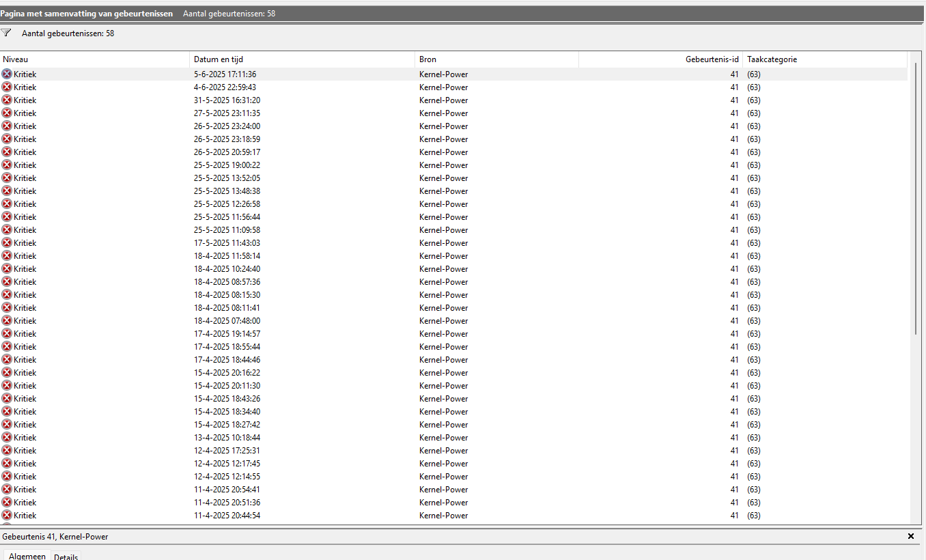926x560 pixels.
Task: Select the date 15-4-2025 18:43:26
Action: point(227,399)
